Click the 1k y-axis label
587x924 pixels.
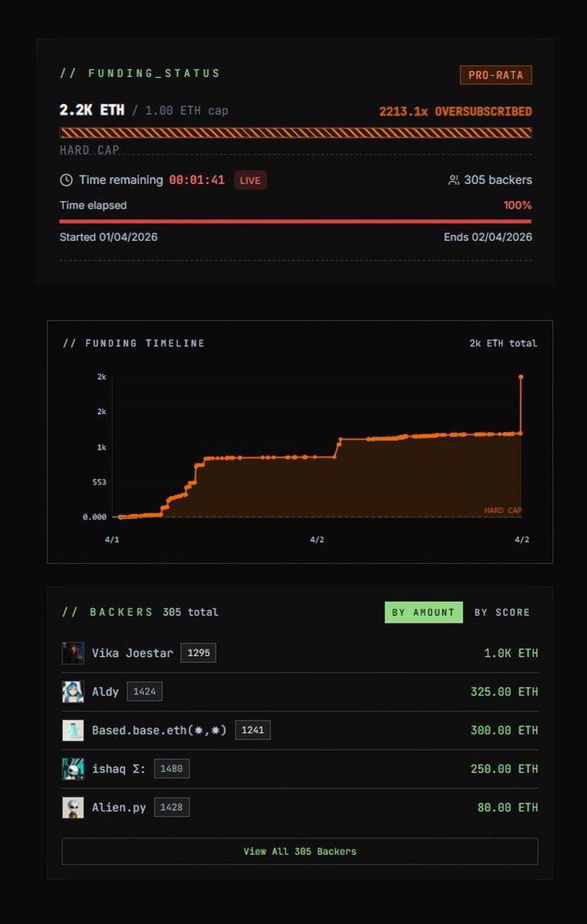(102, 447)
